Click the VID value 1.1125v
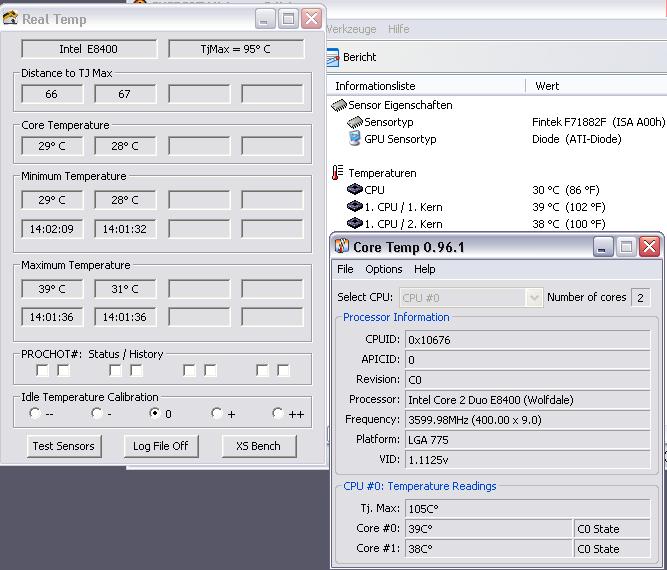 click(x=527, y=460)
